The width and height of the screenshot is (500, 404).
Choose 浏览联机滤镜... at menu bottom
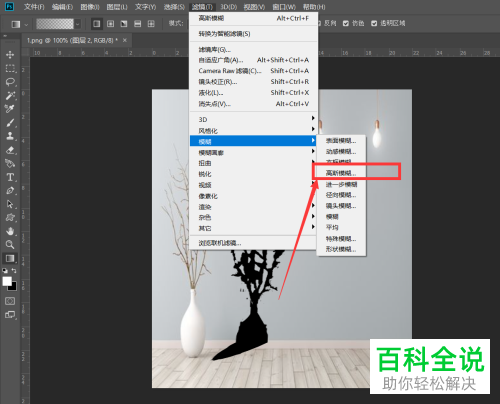click(x=252, y=243)
